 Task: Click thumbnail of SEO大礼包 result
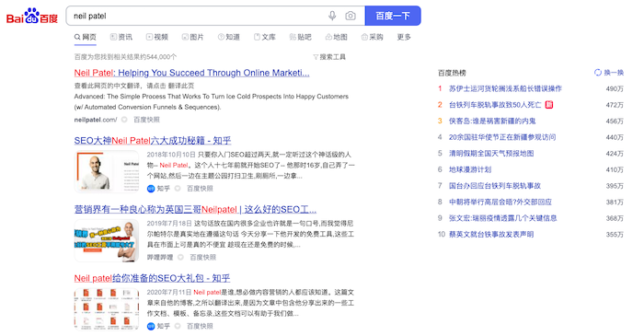pos(107,309)
